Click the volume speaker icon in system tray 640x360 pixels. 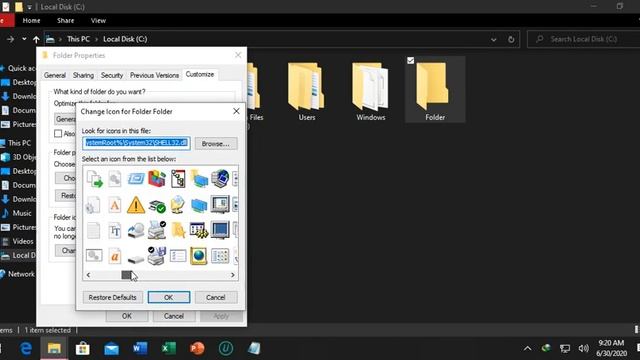coord(583,348)
